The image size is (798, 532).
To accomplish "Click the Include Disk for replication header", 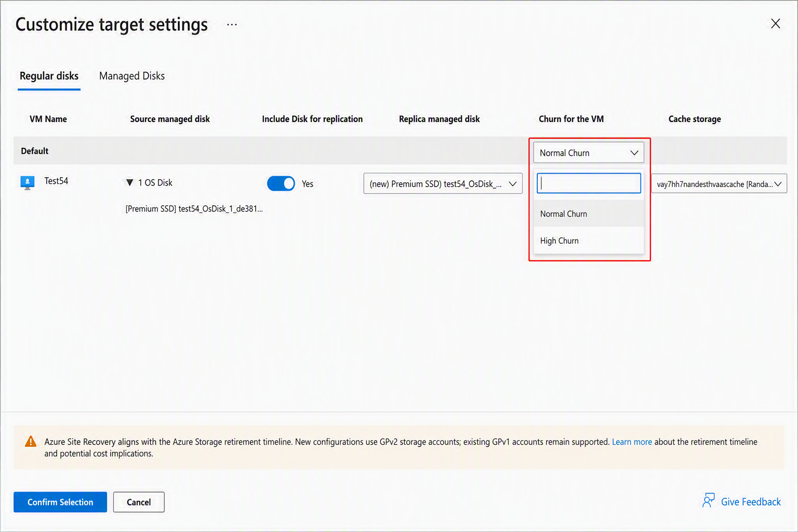I will coord(312,119).
